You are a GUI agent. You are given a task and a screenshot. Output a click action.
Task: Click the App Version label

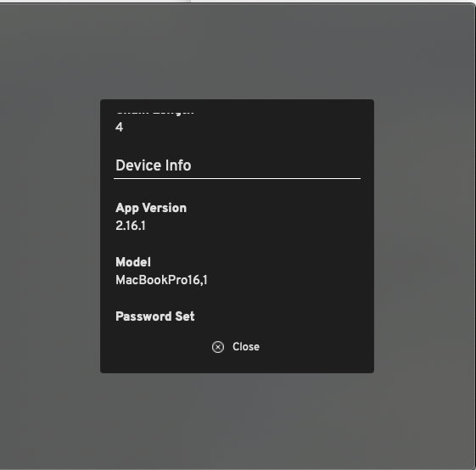[151, 208]
